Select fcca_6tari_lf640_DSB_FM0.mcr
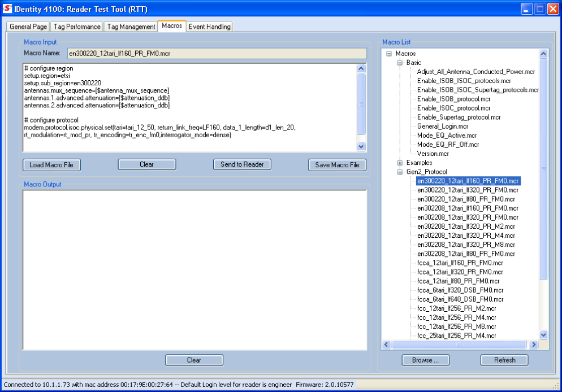 (x=460, y=299)
